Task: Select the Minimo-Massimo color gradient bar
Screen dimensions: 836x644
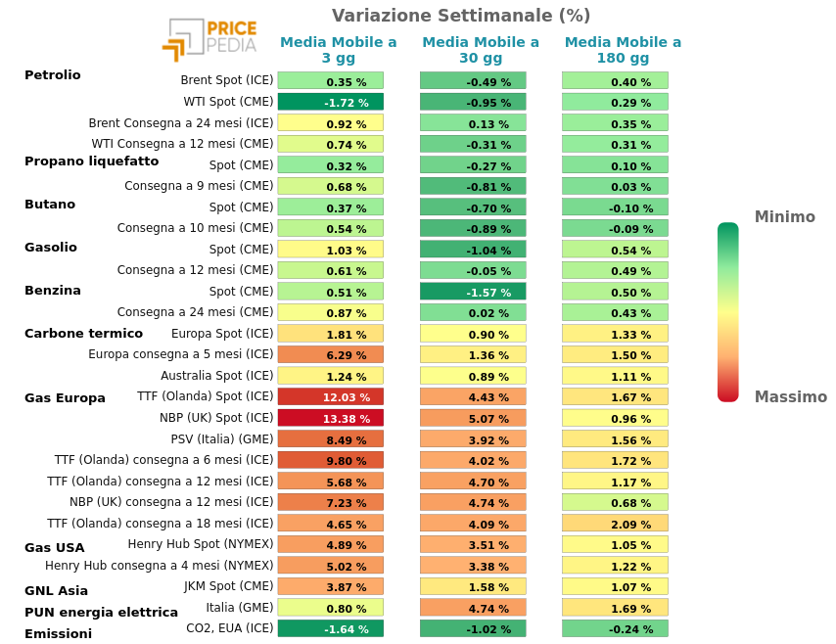Action: (727, 312)
